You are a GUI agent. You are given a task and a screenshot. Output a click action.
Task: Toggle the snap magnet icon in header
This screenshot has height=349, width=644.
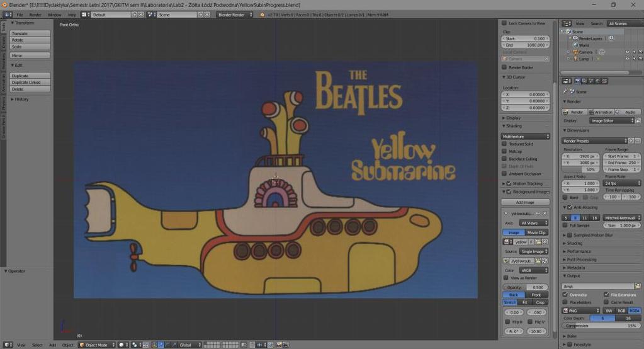(x=252, y=345)
